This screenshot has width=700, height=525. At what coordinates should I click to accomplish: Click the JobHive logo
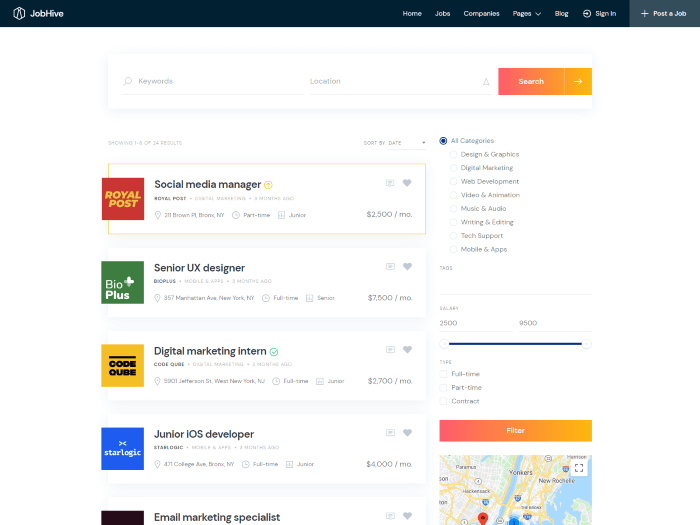38,13
